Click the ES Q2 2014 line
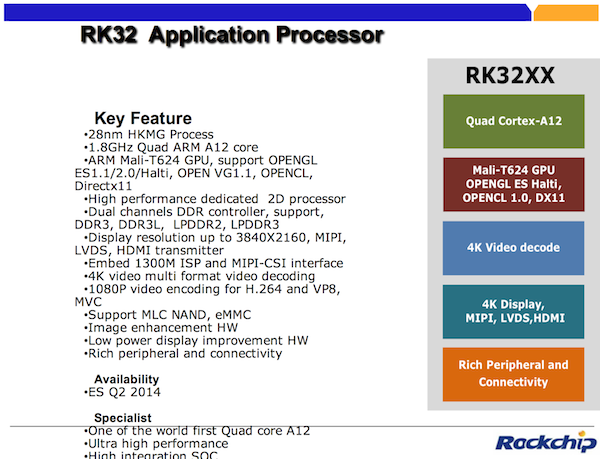Image resolution: width=600 pixels, height=459 pixels. 122,392
